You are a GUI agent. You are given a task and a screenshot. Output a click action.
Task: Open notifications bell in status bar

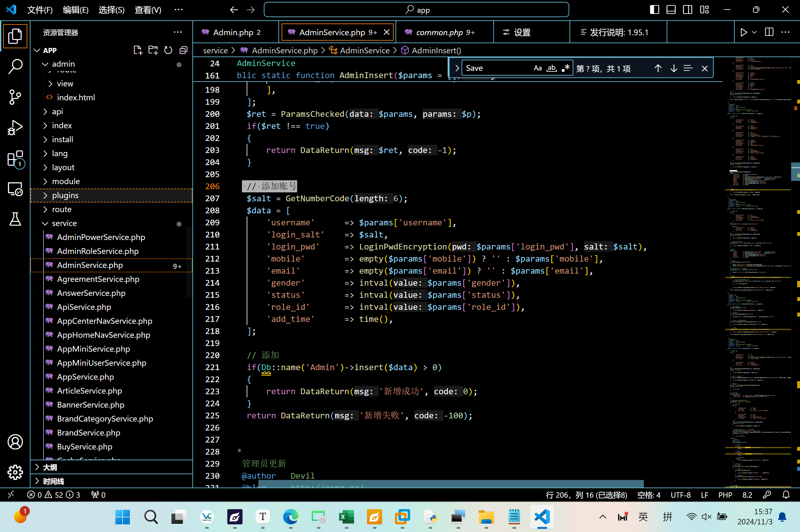(786, 495)
